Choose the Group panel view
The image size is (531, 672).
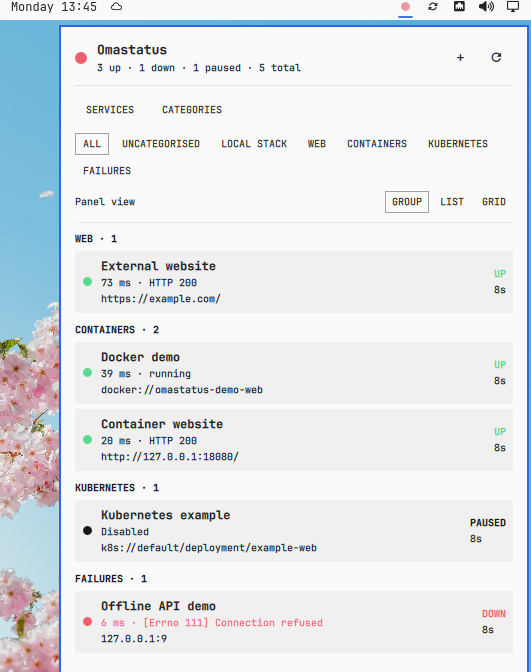[407, 202]
